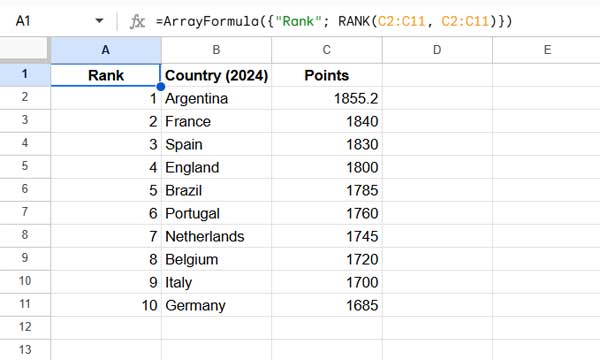Screen dimensions: 600x360
Task: Select row 8 header
Action: [x=25, y=235]
